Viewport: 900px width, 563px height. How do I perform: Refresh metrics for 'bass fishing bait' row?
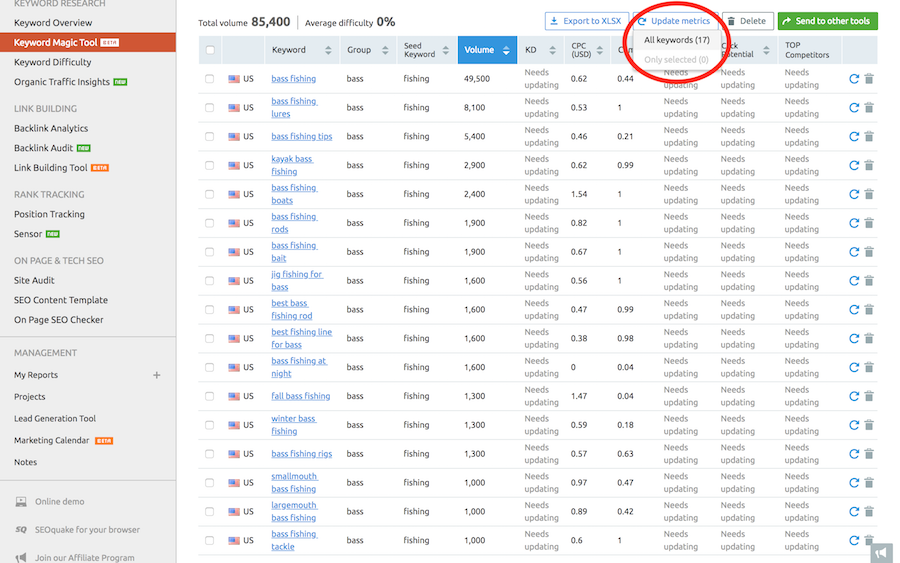[x=854, y=252]
